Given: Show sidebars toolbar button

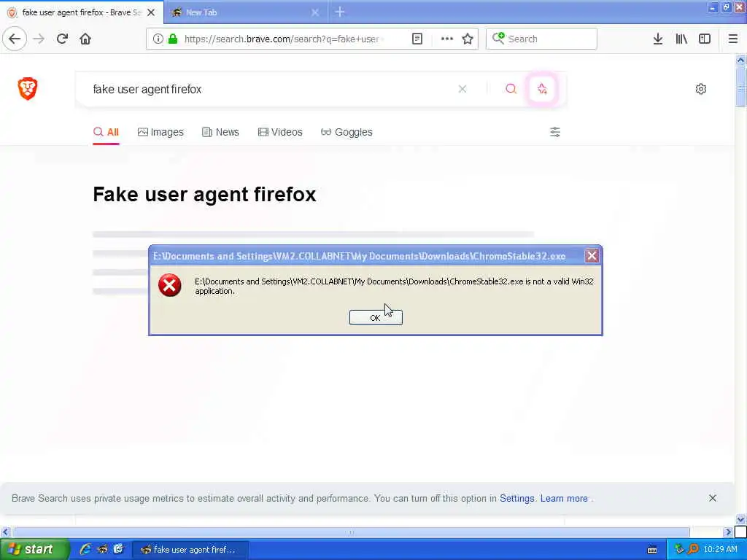Looking at the screenshot, I should tap(705, 39).
